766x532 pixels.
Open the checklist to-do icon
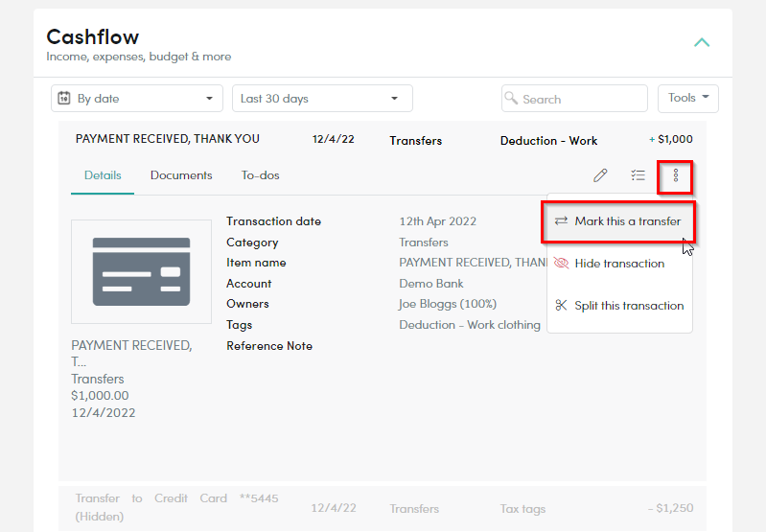coord(638,175)
